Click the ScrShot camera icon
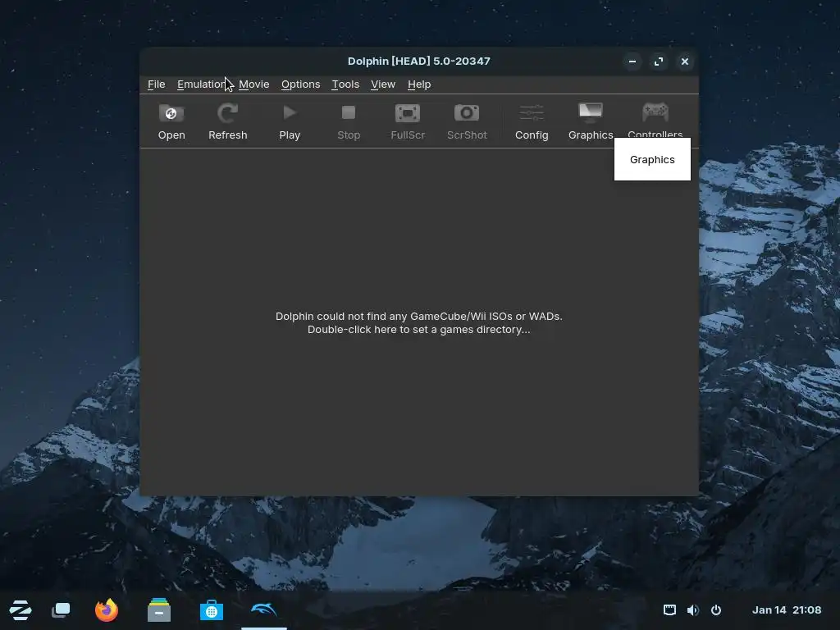Screen dimensions: 840x630 [467, 113]
